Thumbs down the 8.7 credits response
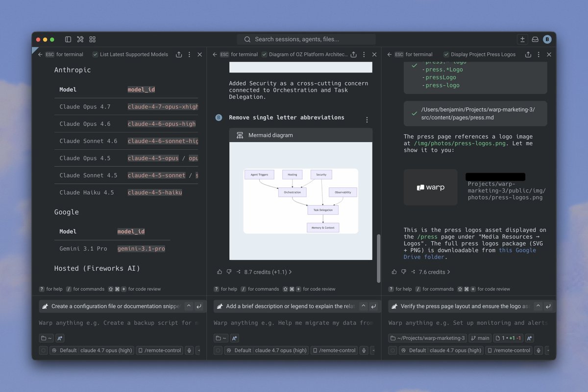 [229, 272]
